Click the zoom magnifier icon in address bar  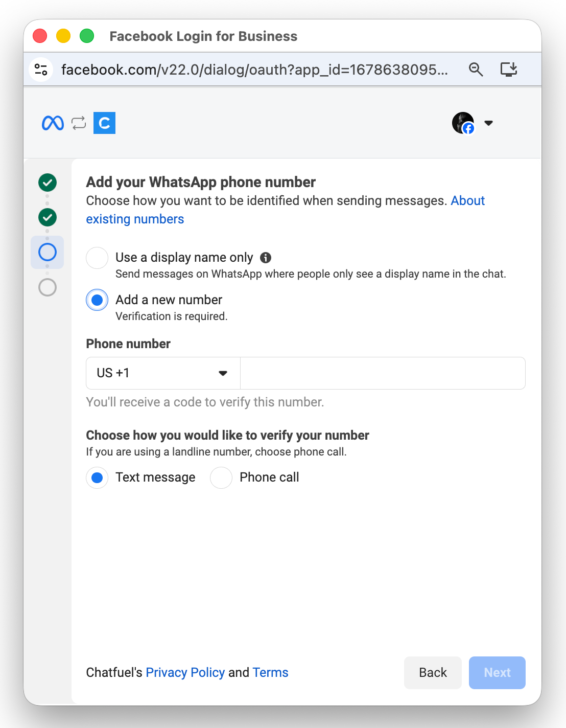(x=476, y=70)
